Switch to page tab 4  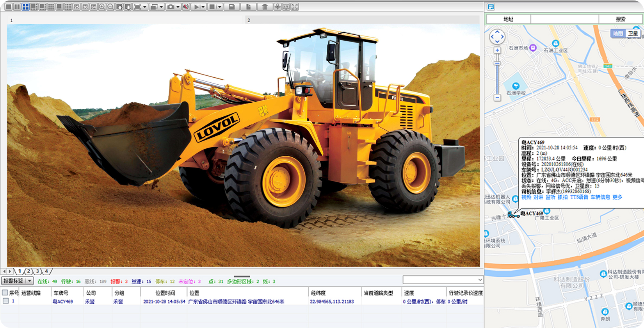coord(46,271)
